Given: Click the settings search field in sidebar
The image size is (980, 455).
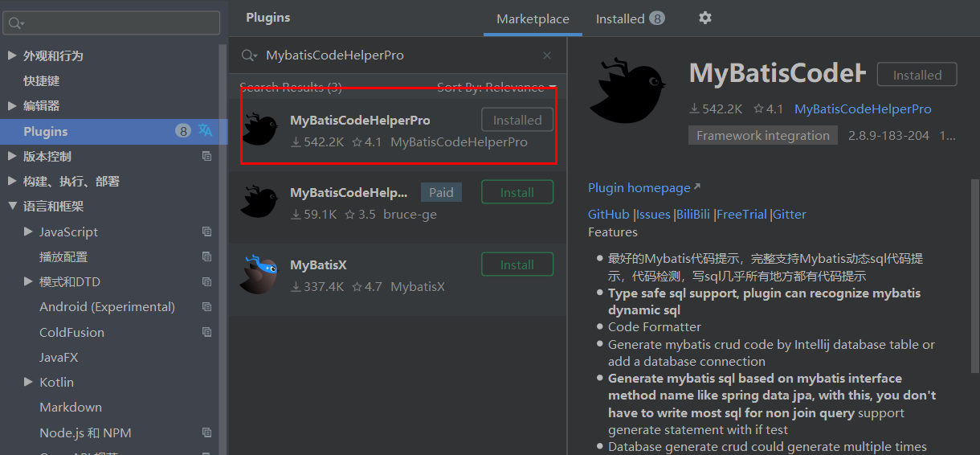Looking at the screenshot, I should pyautogui.click(x=111, y=23).
